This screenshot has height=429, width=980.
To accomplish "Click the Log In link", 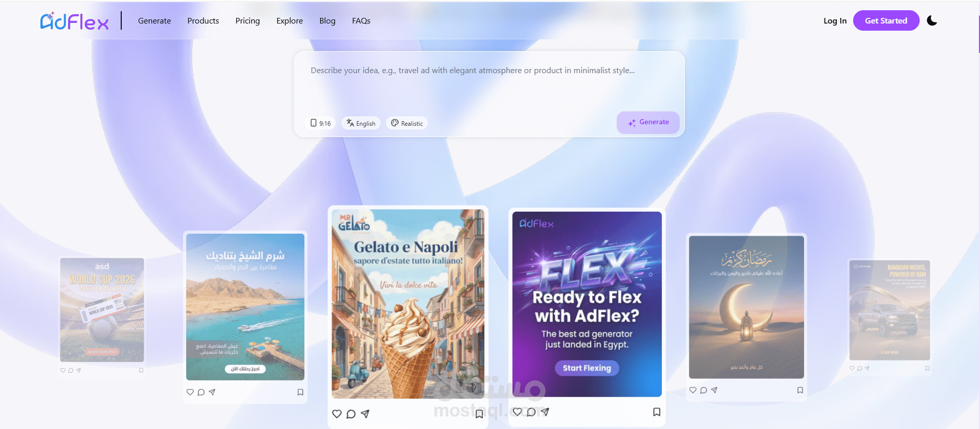I will [x=835, y=21].
